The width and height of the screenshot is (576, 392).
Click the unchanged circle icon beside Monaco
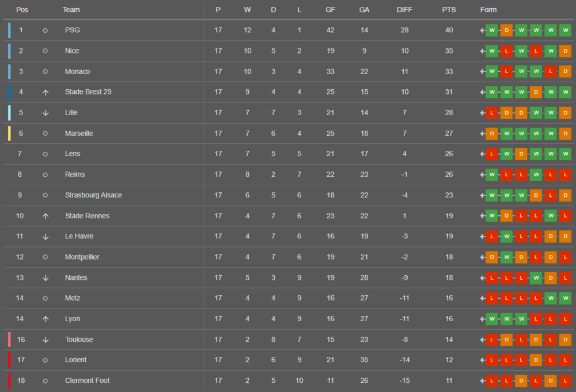(x=45, y=71)
